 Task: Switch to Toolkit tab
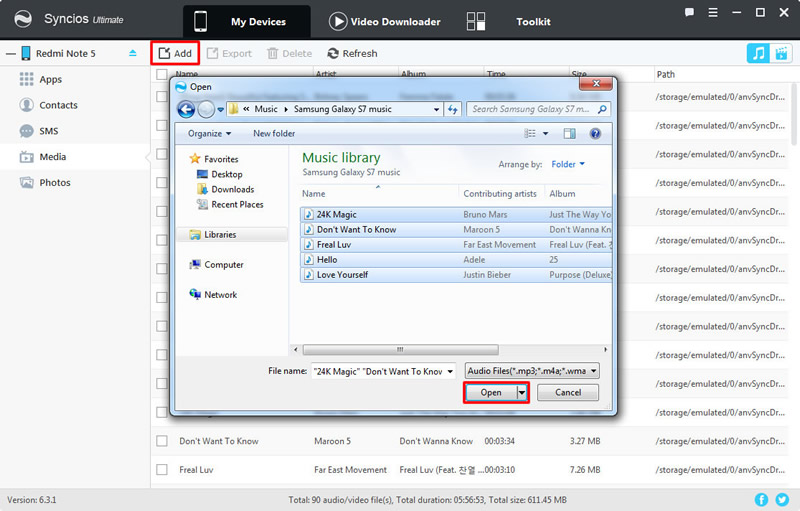(x=508, y=21)
